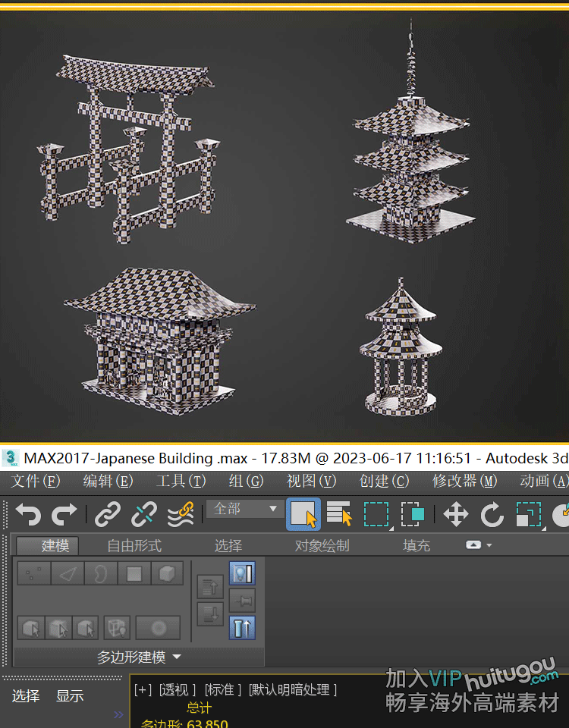Click the wireframe cube with lightbulb icon
The height and width of the screenshot is (728, 569).
click(x=117, y=628)
